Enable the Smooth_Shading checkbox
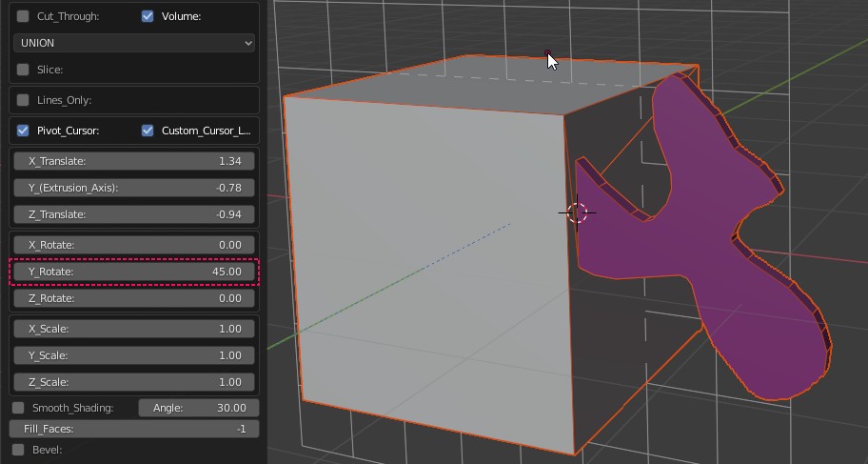The height and width of the screenshot is (464, 868). coord(18,408)
